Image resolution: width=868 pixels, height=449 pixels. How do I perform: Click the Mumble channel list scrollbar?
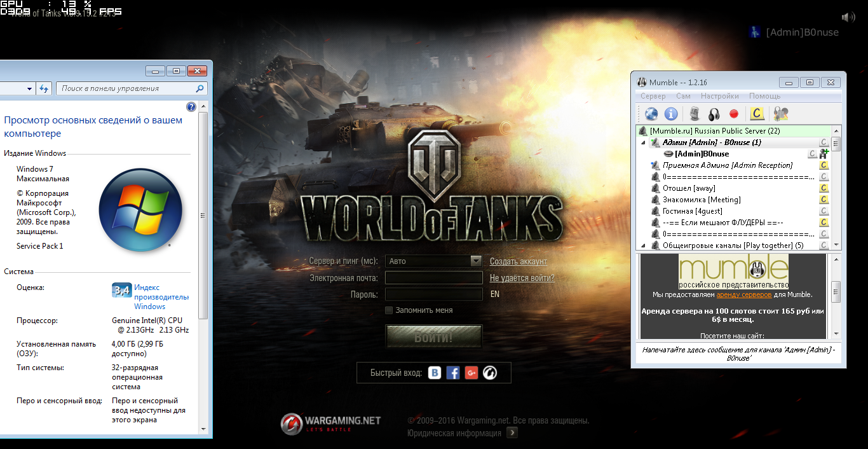point(836,191)
